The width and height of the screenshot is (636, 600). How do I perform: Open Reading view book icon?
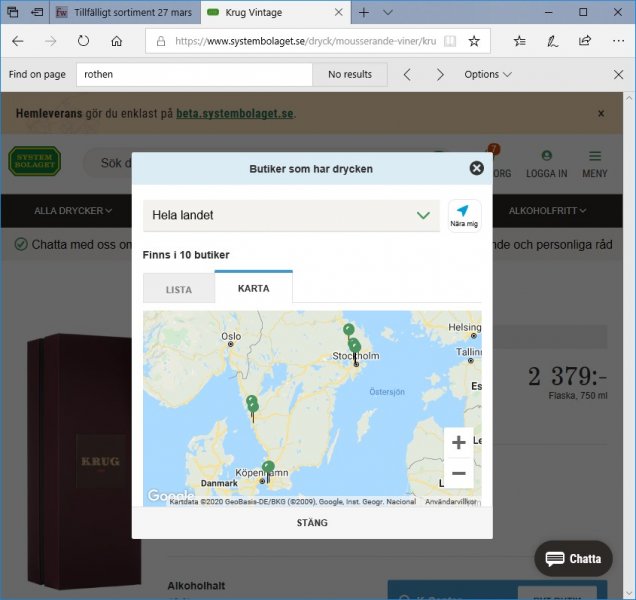pos(450,41)
